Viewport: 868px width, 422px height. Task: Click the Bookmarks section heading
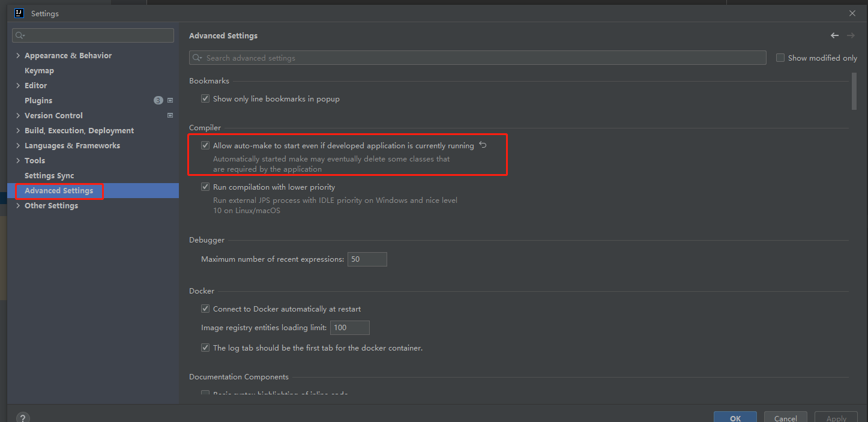pos(209,81)
